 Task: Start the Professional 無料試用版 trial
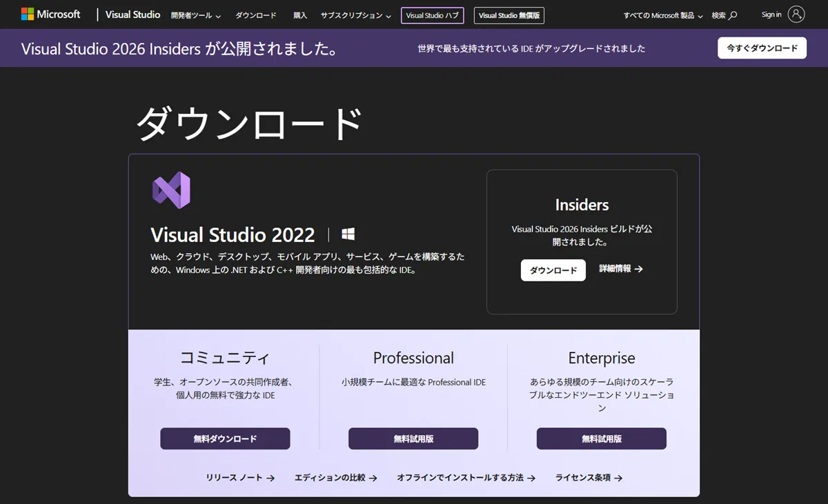click(413, 439)
